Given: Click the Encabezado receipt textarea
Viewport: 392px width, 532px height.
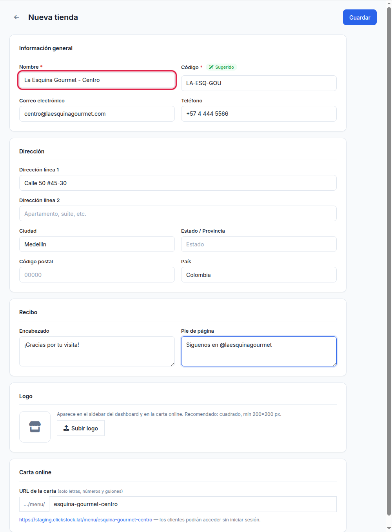Looking at the screenshot, I should (x=97, y=351).
